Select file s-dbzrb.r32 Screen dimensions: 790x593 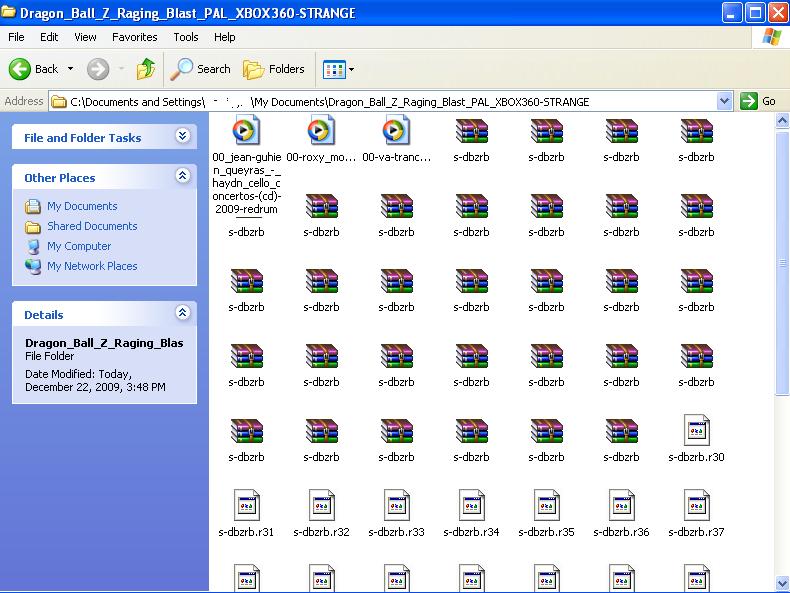pos(321,513)
